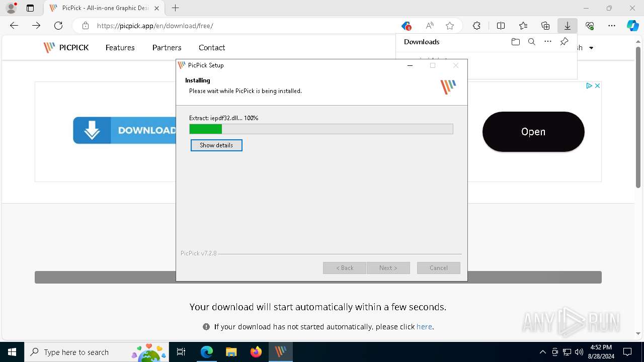Viewport: 644px width, 362px height.
Task: Open Firefox from the taskbar
Action: pyautogui.click(x=256, y=352)
